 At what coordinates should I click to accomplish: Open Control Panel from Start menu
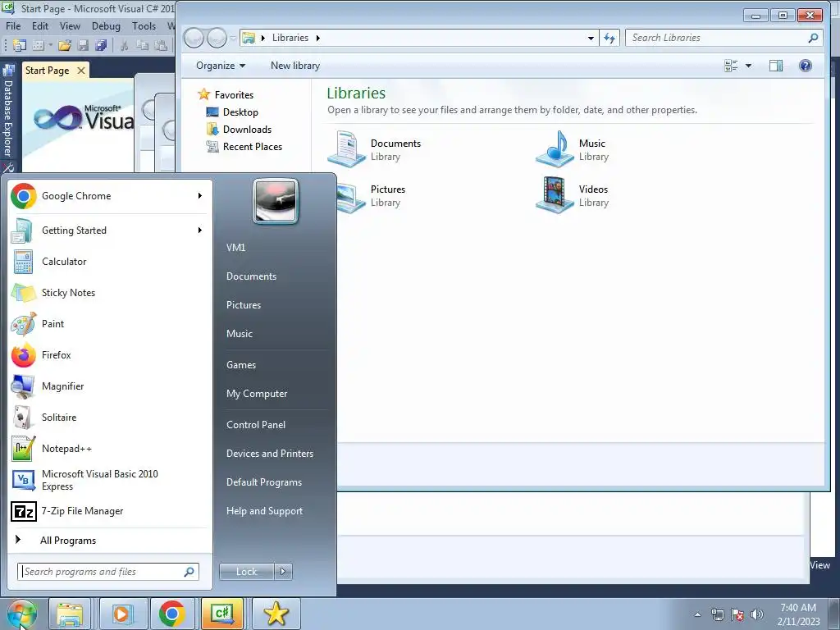pyautogui.click(x=256, y=425)
